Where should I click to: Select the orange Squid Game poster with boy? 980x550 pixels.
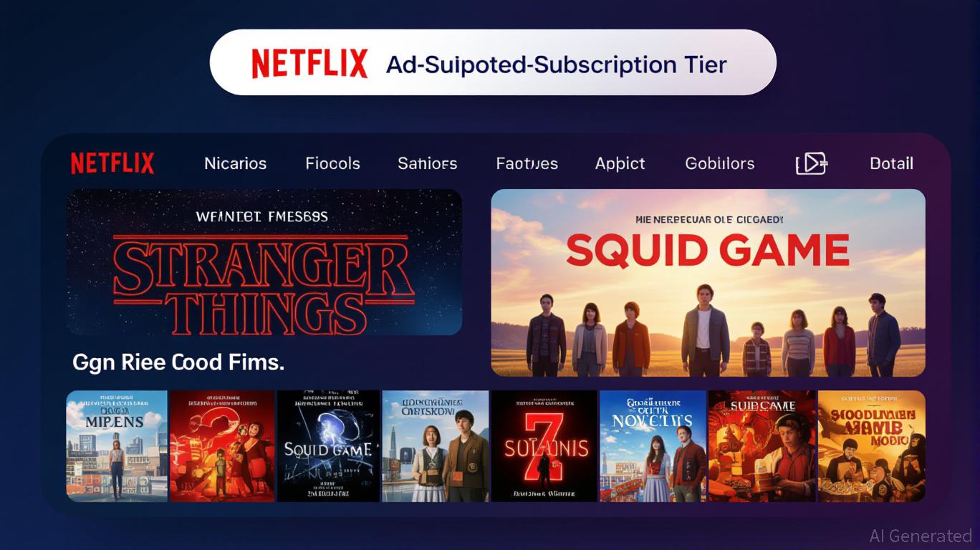pyautogui.click(x=762, y=445)
